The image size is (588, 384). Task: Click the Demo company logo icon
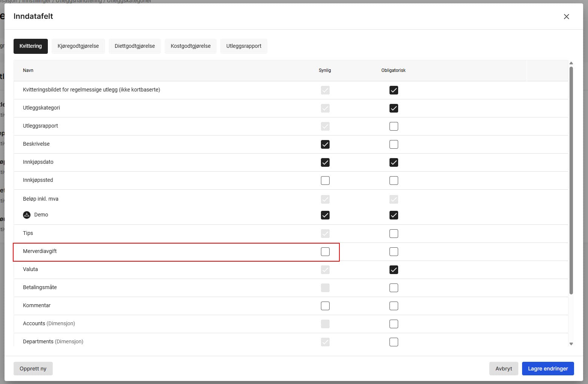pyautogui.click(x=27, y=215)
